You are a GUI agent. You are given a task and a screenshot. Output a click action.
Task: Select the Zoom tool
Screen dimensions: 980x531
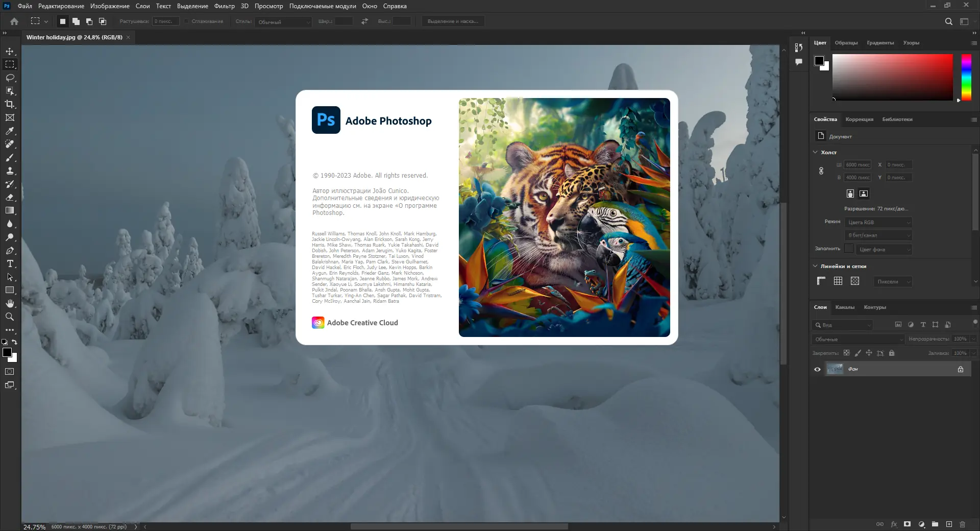coord(10,317)
